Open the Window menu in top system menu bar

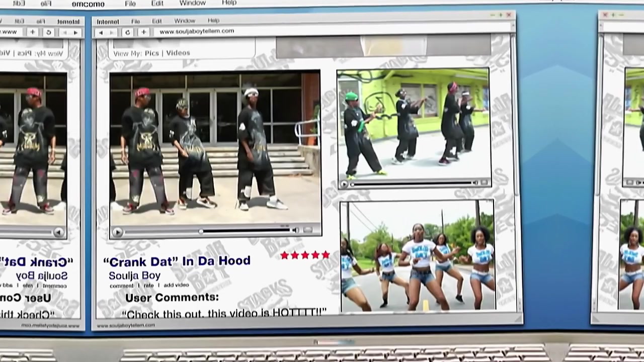pos(192,3)
